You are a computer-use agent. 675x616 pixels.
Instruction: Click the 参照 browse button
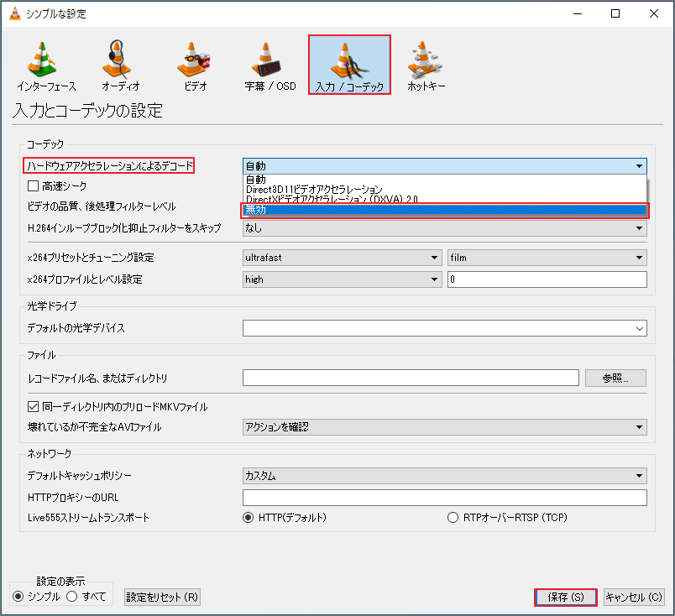point(615,378)
